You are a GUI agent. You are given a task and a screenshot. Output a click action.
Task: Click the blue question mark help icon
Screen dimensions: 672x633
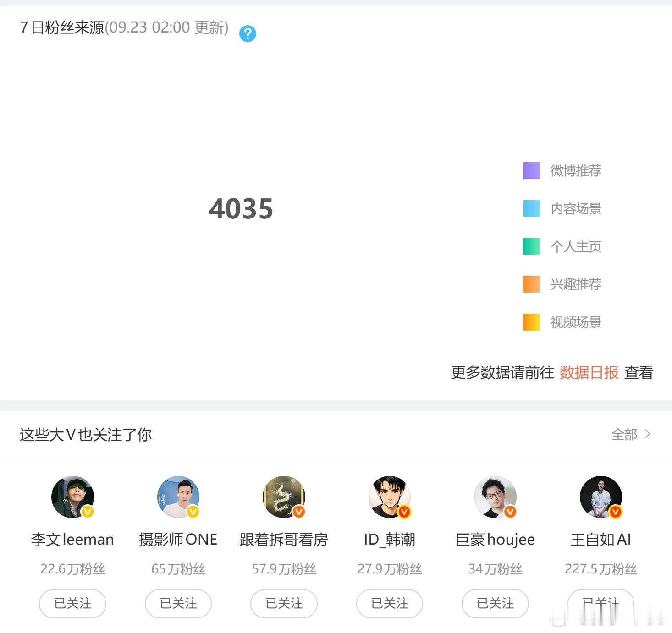click(x=248, y=33)
